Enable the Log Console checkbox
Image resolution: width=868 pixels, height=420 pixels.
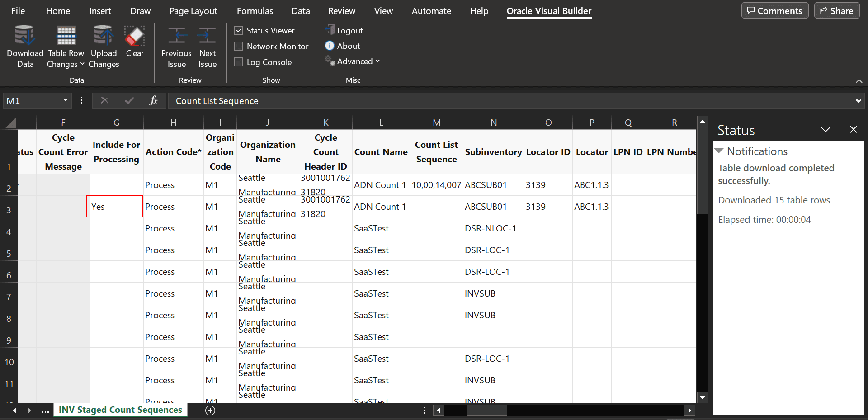239,62
